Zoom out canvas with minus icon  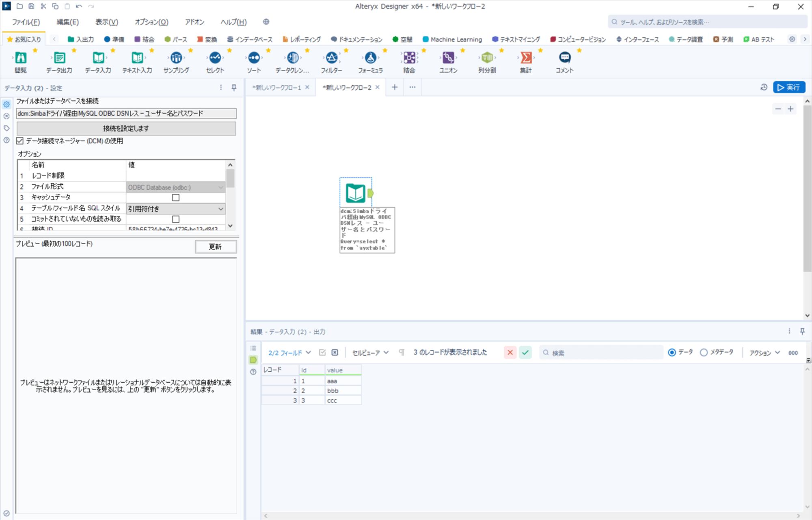778,109
